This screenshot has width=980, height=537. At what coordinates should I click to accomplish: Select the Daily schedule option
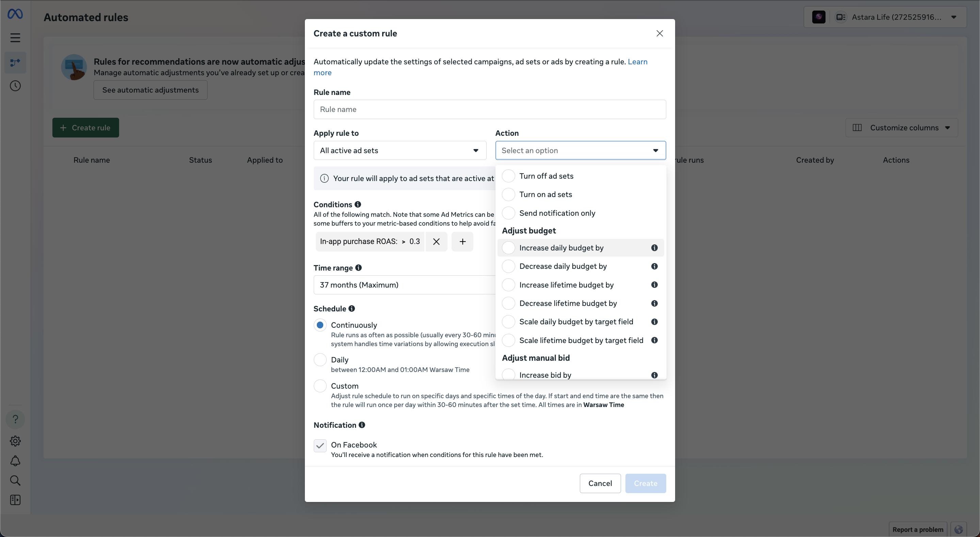tap(320, 359)
